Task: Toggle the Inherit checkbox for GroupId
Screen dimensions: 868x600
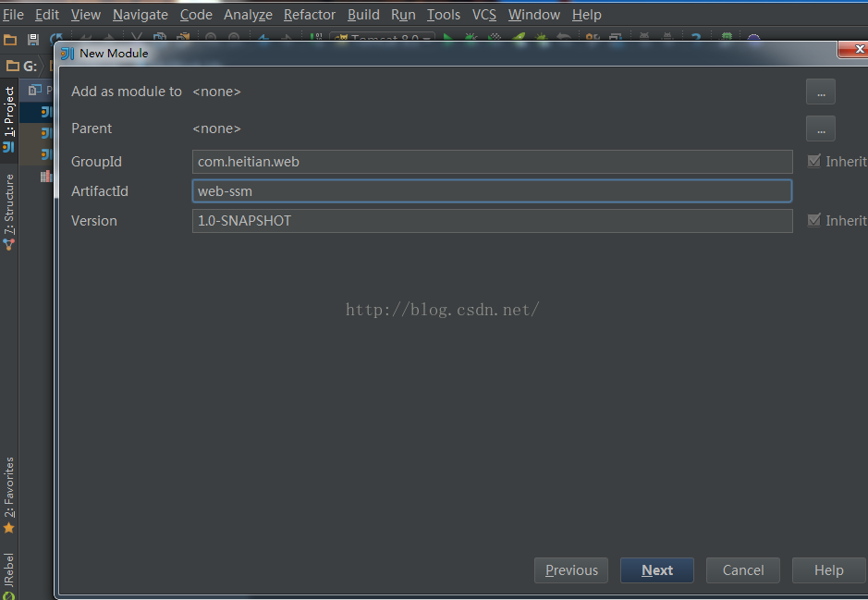Action: coord(813,161)
